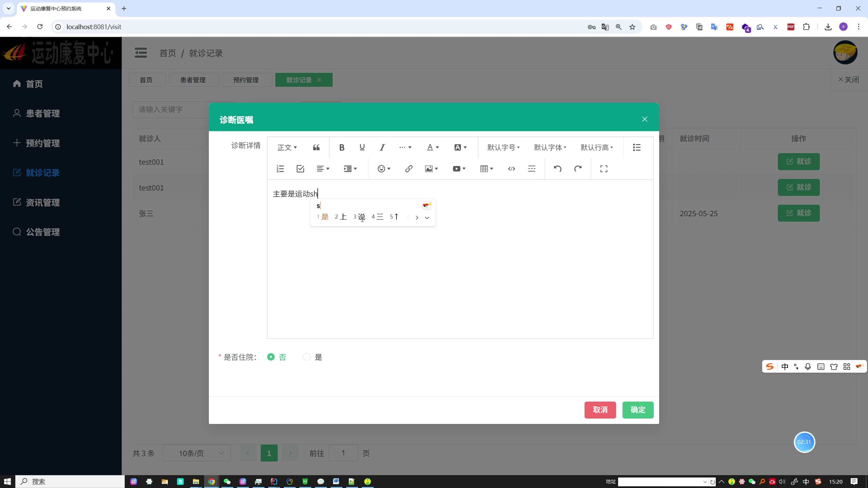Insert a code block
The width and height of the screenshot is (868, 488).
coord(511,169)
